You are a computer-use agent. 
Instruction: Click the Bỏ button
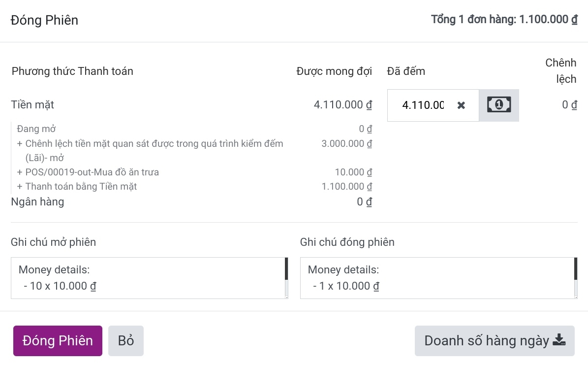tap(126, 341)
